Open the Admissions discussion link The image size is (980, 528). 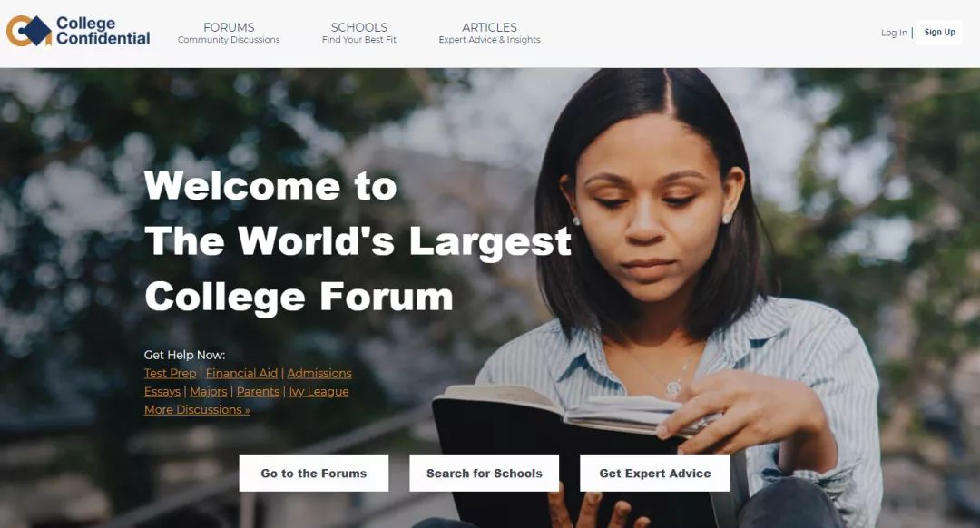[319, 373]
